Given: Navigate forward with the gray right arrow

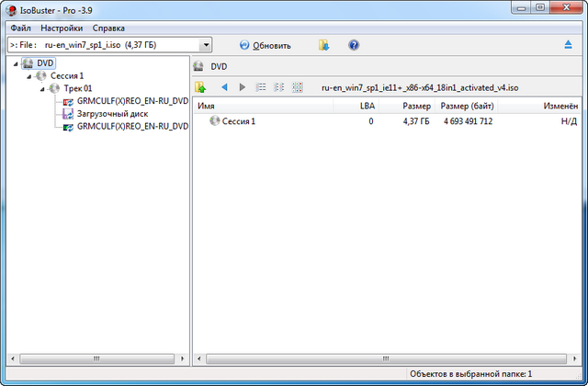Looking at the screenshot, I should pyautogui.click(x=243, y=87).
